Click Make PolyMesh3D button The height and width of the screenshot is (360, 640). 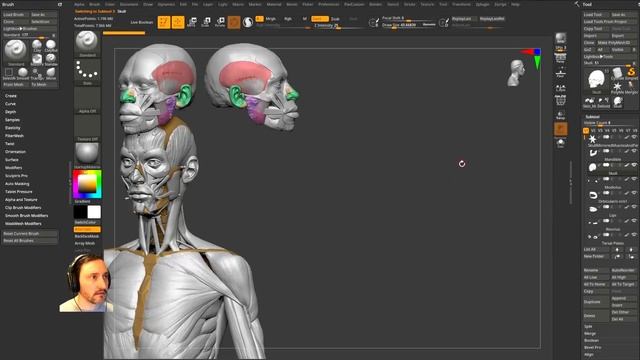point(617,42)
